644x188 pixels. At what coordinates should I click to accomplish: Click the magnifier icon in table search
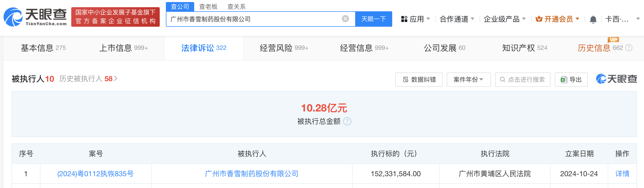(502, 80)
